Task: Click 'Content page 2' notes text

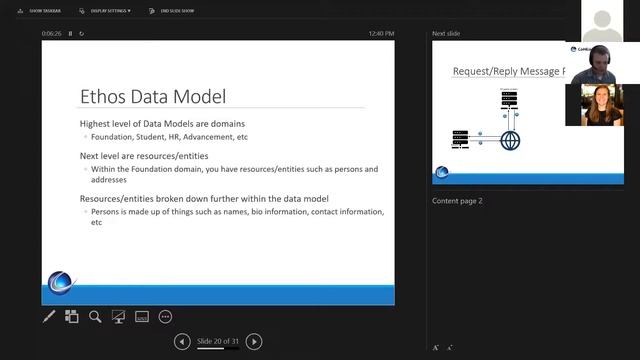Action: (x=457, y=201)
